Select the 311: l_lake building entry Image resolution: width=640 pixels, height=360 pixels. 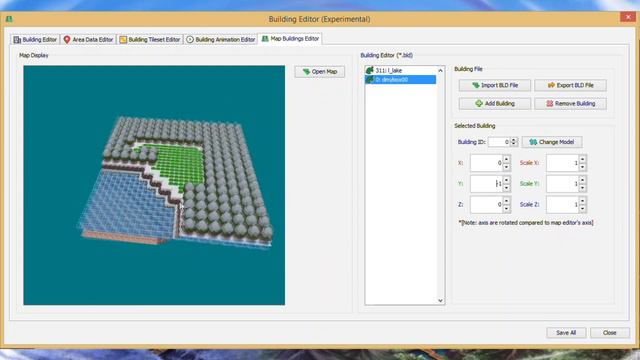tap(400, 71)
